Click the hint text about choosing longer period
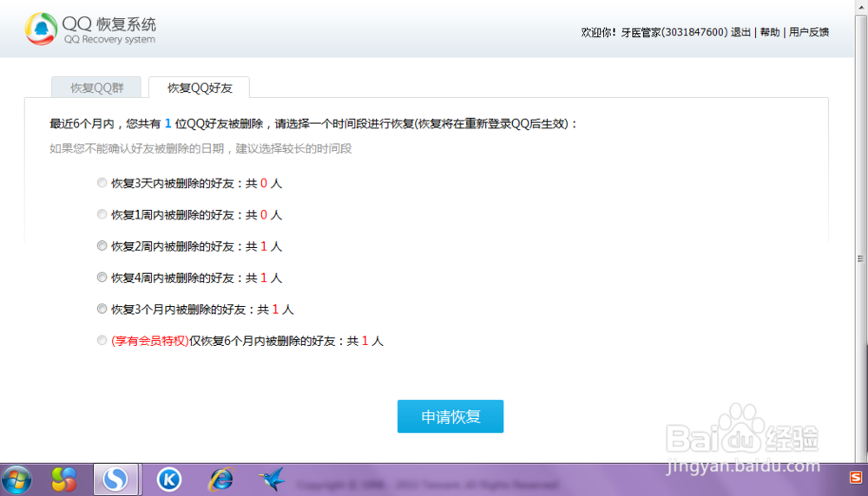This screenshot has width=868, height=496. pyautogui.click(x=201, y=148)
